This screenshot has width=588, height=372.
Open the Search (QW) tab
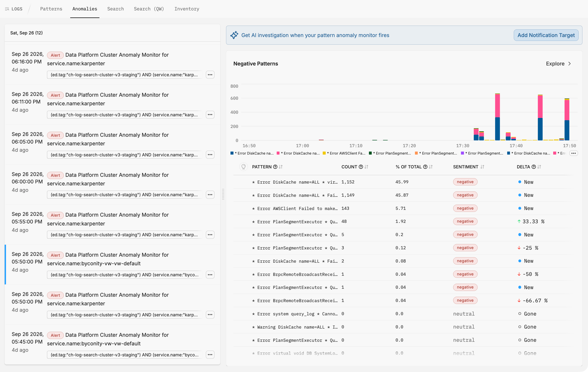tap(149, 9)
